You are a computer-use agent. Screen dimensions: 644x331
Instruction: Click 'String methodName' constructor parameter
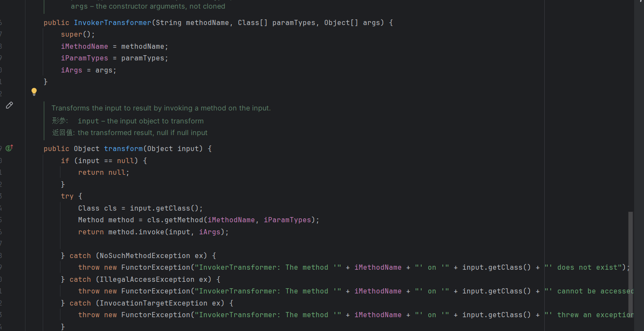click(193, 22)
